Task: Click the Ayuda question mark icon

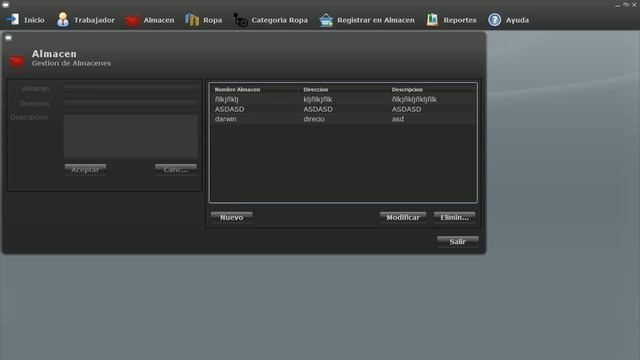Action: pos(495,20)
